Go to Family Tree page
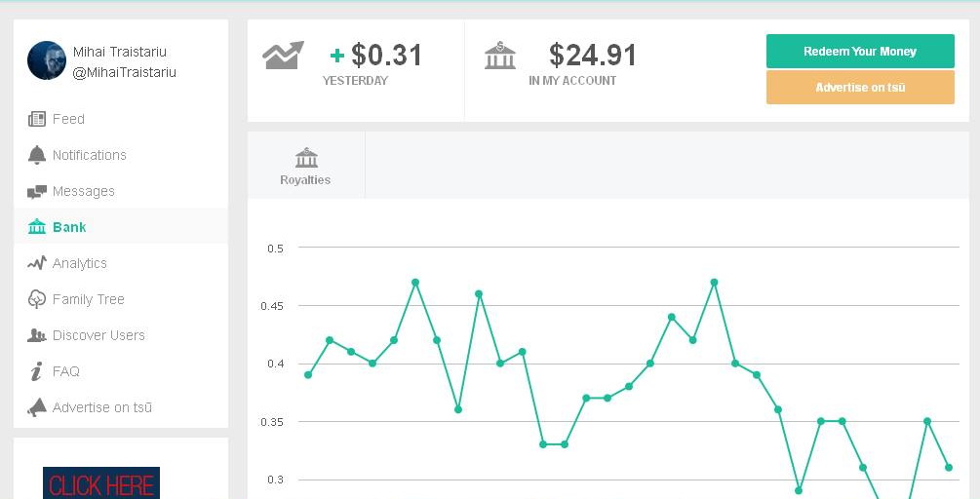Image resolution: width=980 pixels, height=499 pixels. (x=88, y=299)
